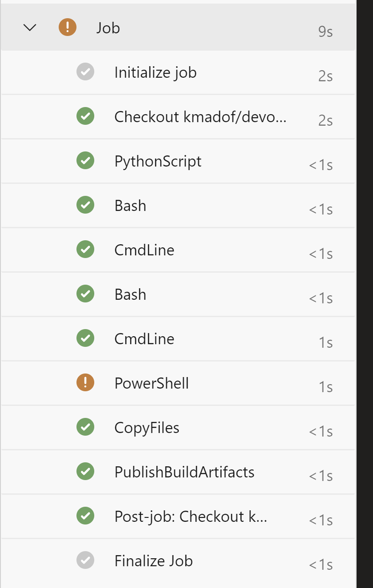The height and width of the screenshot is (588, 373).
Task: Click the CopyFiles green check icon
Action: pyautogui.click(x=85, y=427)
